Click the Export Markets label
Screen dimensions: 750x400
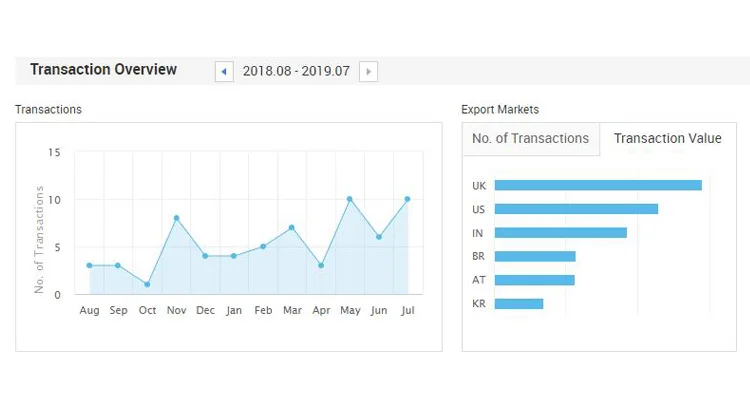click(x=500, y=110)
